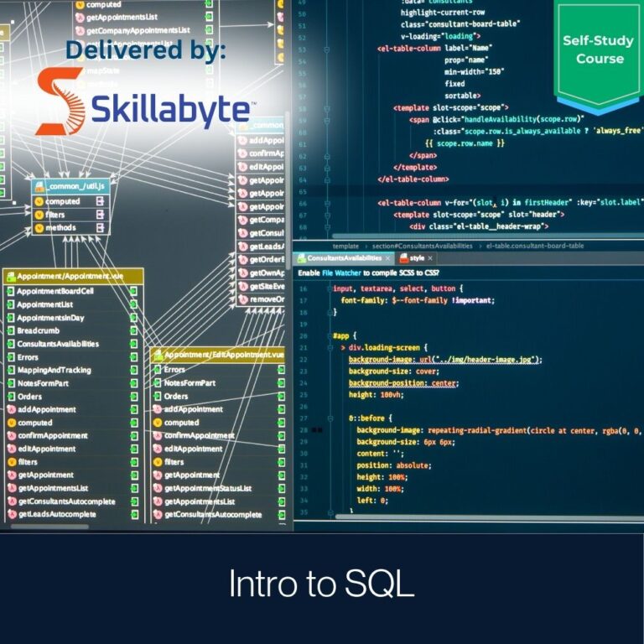Click green port icon right of AppointmentBoardCell
This screenshot has height=644, width=644.
(x=133, y=291)
